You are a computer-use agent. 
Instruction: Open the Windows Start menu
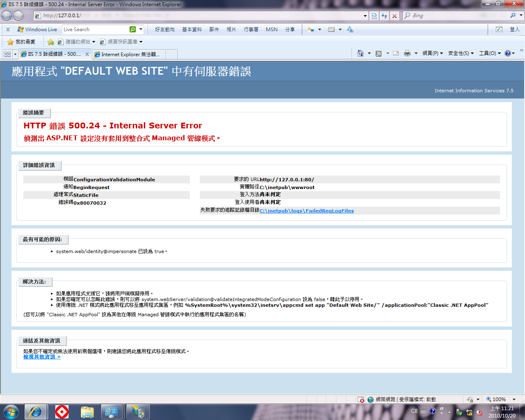[x=11, y=411]
